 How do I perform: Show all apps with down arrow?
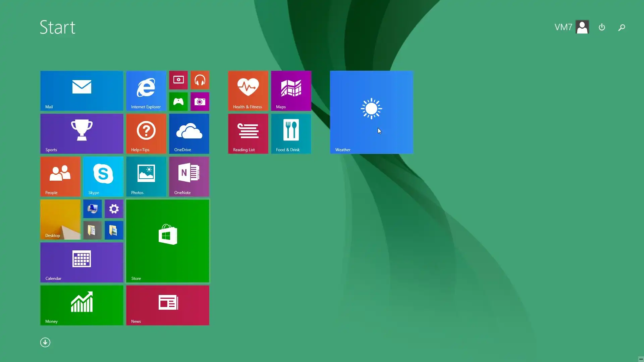point(45,342)
